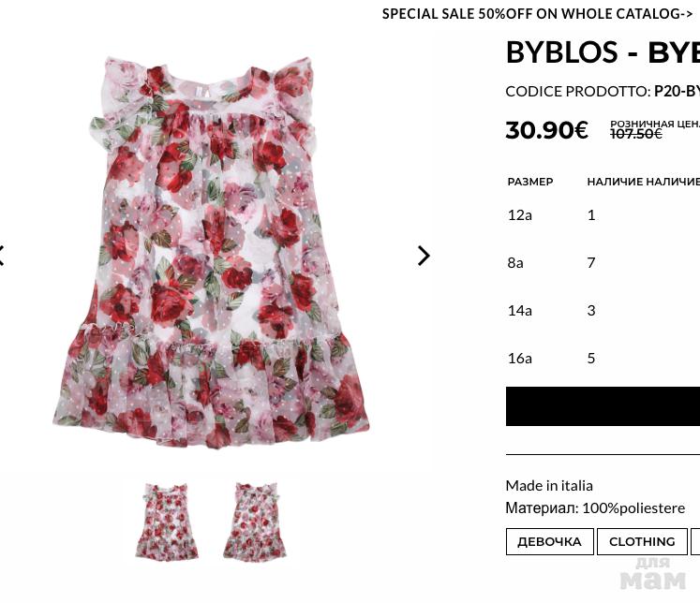This screenshot has height=603, width=700.
Task: Click the crossed-out 107.50€ price
Action: (x=636, y=134)
